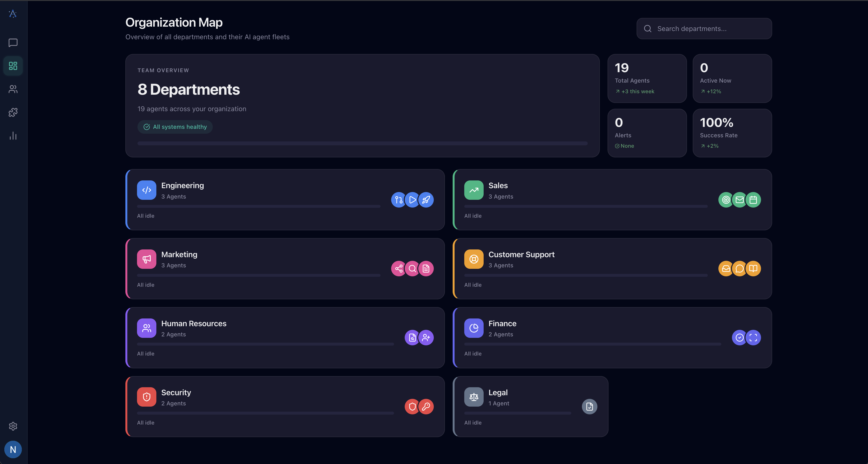Click the envelope agent icon in Sales
This screenshot has height=464, width=868.
(740, 200)
